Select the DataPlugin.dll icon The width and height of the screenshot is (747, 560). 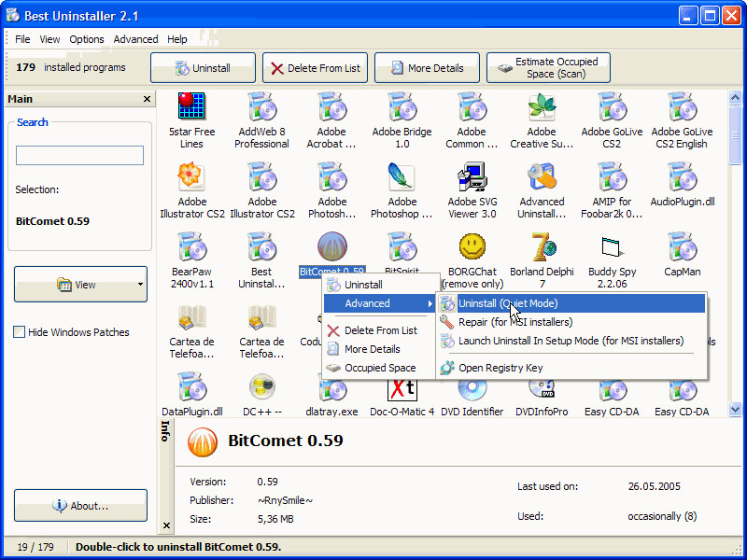coord(191,386)
